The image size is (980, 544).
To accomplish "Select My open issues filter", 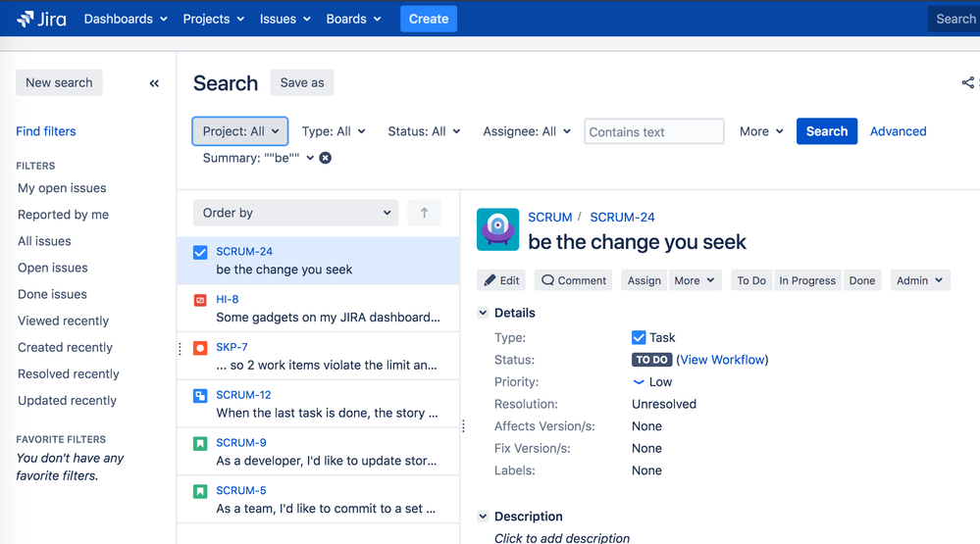I will (62, 188).
